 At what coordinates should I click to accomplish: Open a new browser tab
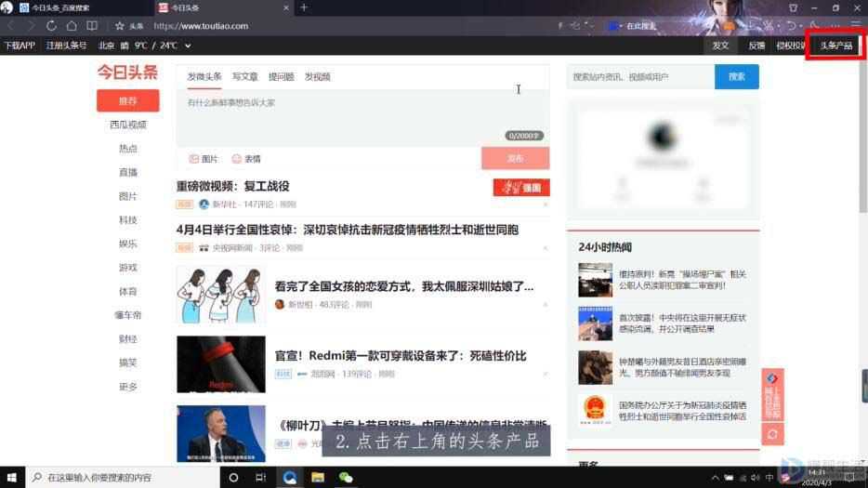tap(303, 7)
